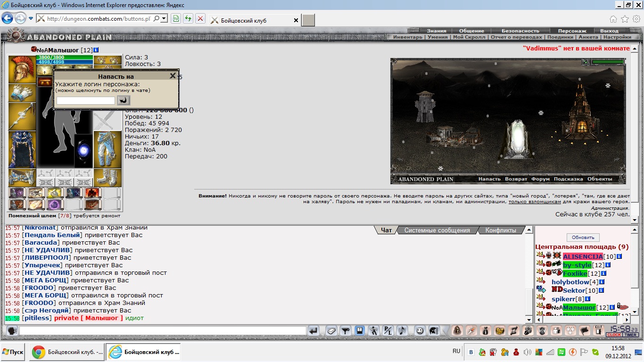Viewport: 644px width, 362px height.
Task: Switch to the TIMER mode
Action: pyautogui.click(x=631, y=335)
